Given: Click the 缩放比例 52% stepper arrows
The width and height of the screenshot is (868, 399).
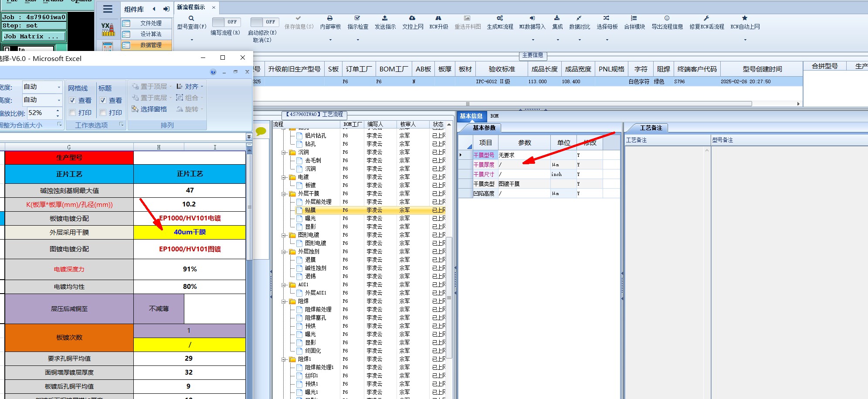Looking at the screenshot, I should click(58, 113).
